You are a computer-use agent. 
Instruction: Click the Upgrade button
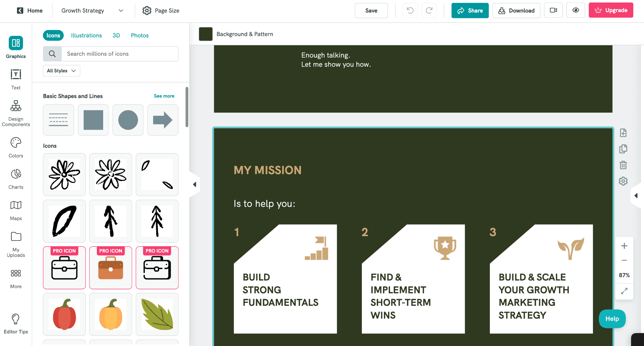[x=610, y=10]
